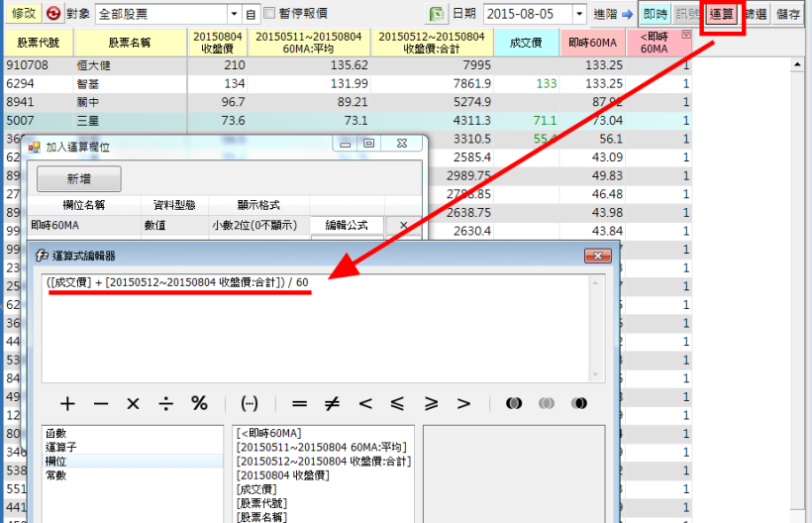The width and height of the screenshot is (812, 523).
Task: Toggle the 暫停報價 checkbox
Action: 269,13
